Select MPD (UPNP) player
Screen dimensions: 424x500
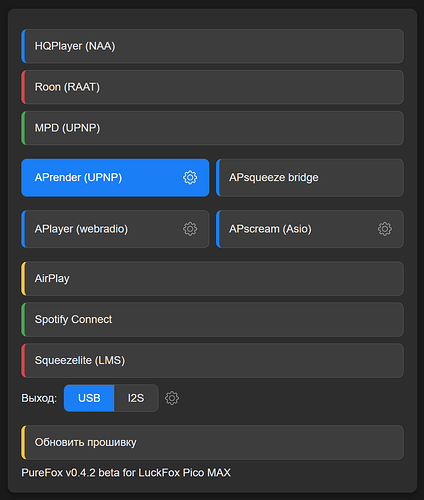click(212, 128)
